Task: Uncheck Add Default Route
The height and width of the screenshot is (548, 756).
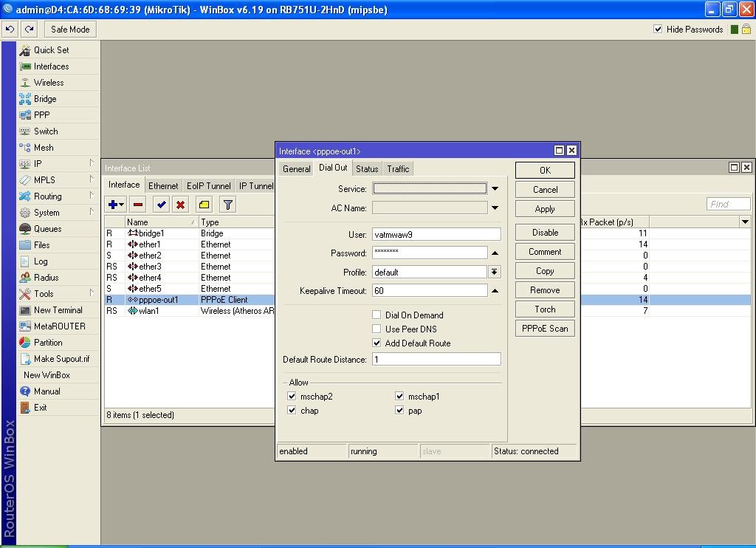Action: [377, 343]
